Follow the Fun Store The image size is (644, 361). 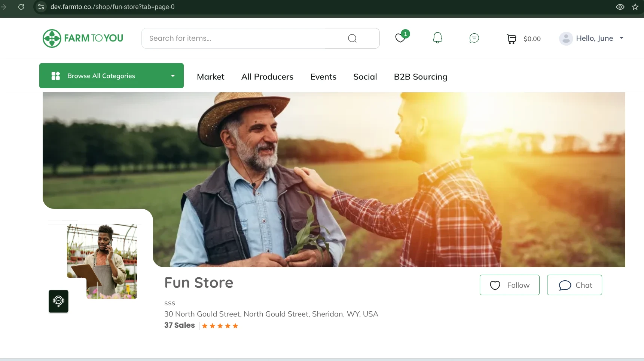point(509,285)
